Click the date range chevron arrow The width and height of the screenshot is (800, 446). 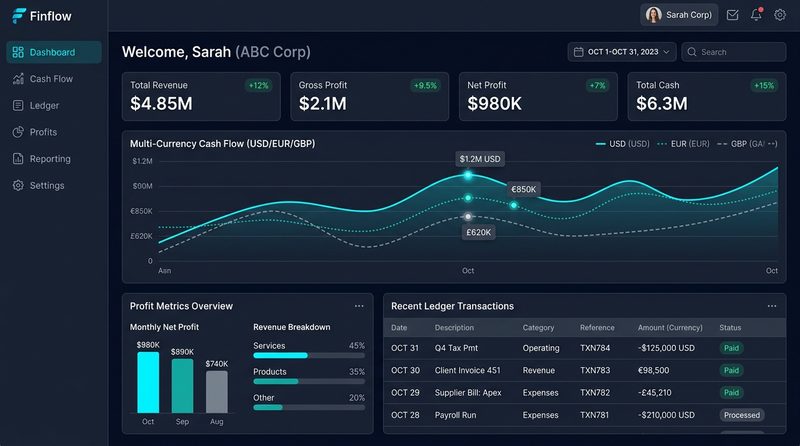pyautogui.click(x=666, y=52)
